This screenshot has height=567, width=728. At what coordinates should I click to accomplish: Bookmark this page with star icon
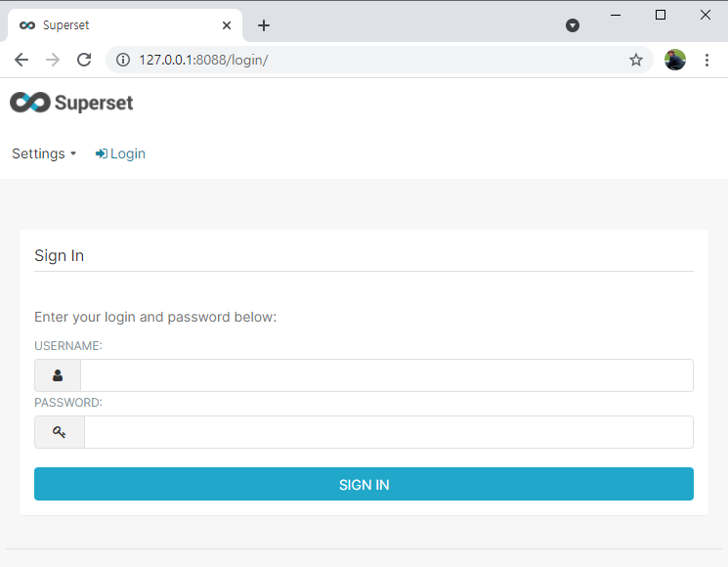pos(636,60)
